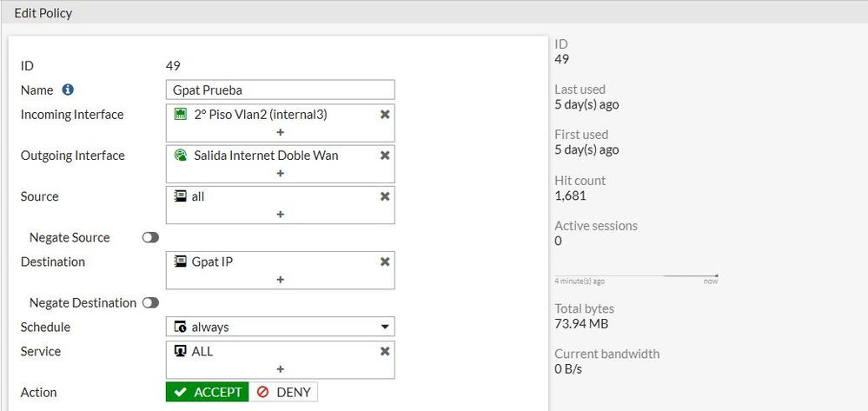This screenshot has width=868, height=411.
Task: Click the service icon beside ALL
Action: click(x=181, y=351)
